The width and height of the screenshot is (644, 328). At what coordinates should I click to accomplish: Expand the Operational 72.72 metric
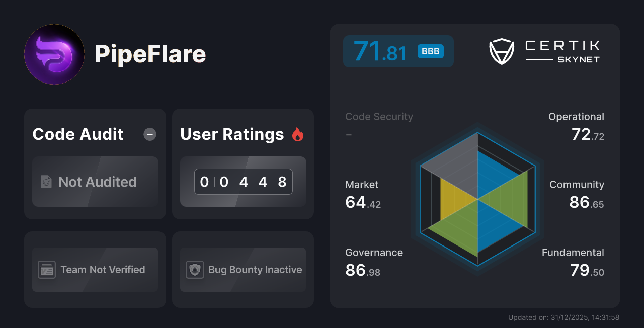[577, 125]
